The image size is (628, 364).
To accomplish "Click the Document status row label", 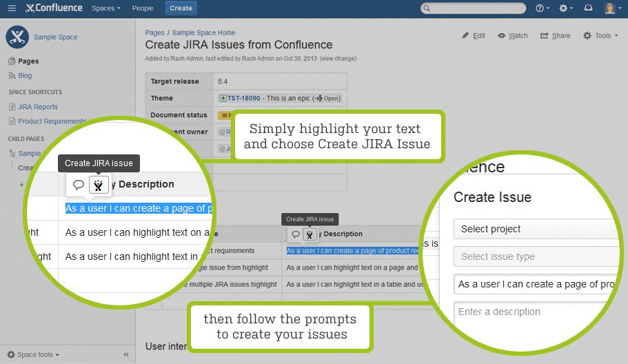I will pyautogui.click(x=179, y=115).
